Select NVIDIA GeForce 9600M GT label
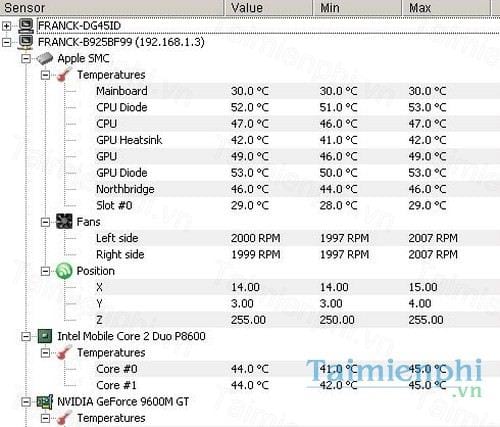Viewport: 500px width, 427px height. (x=123, y=402)
